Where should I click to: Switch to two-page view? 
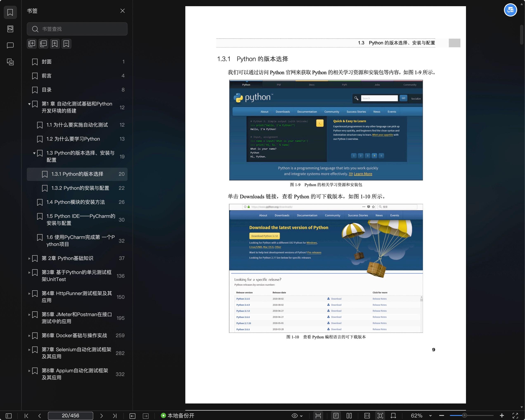tap(349, 416)
